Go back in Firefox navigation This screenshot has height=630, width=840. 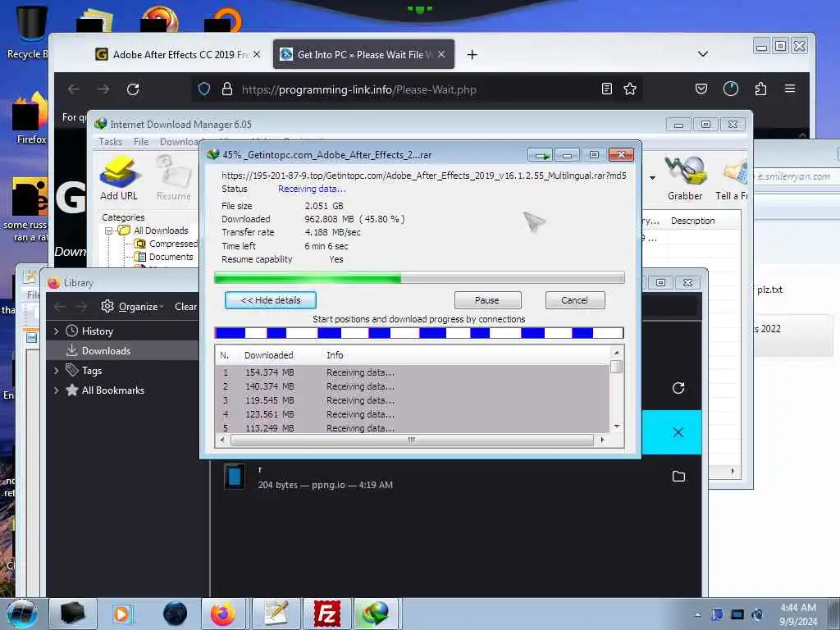(73, 89)
